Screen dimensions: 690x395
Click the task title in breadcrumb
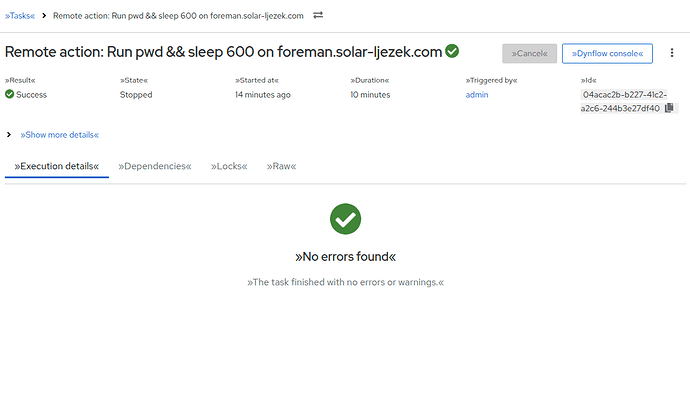[178, 16]
